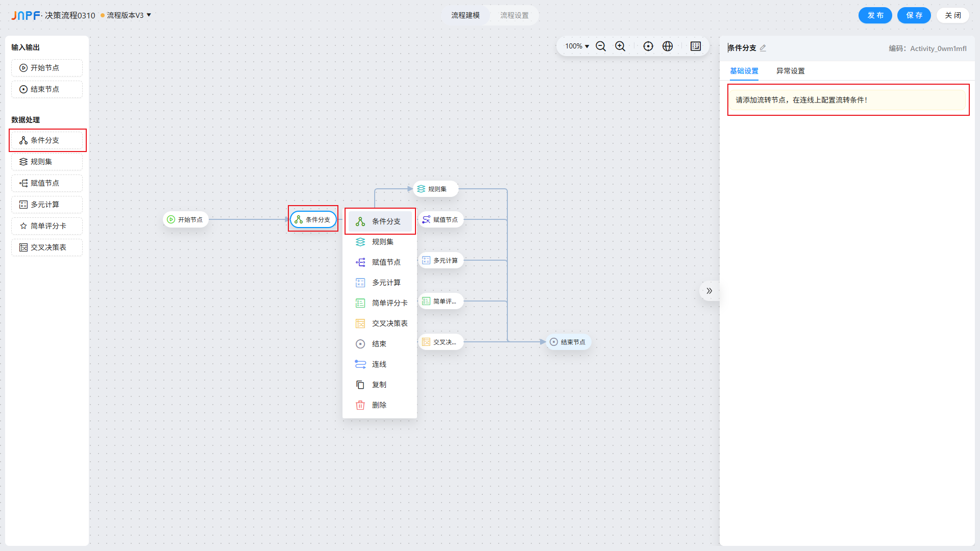Screen dimensions: 980x551
Task: Switch to the 流程设置 tab
Action: click(x=514, y=15)
